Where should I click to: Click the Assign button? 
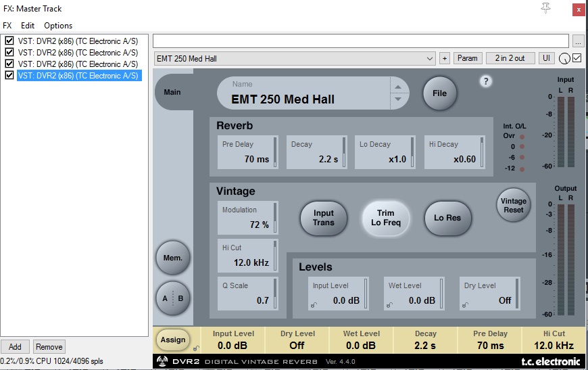point(173,340)
